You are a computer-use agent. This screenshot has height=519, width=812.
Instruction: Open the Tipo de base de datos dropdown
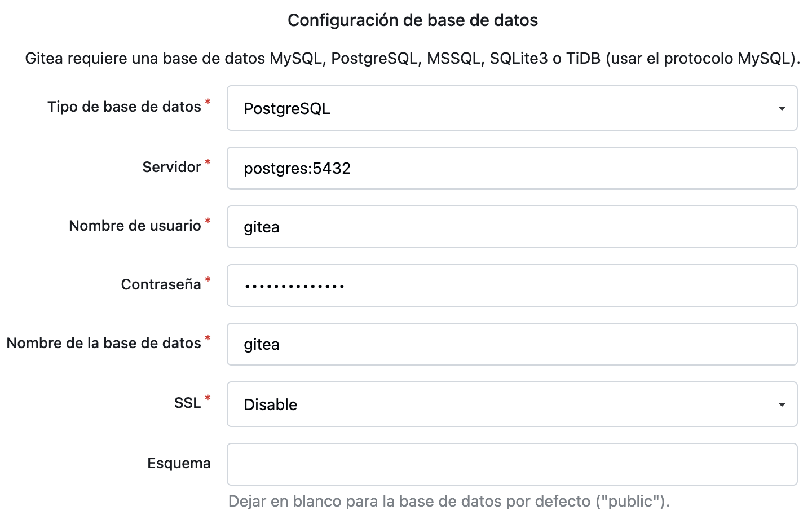tap(511, 108)
